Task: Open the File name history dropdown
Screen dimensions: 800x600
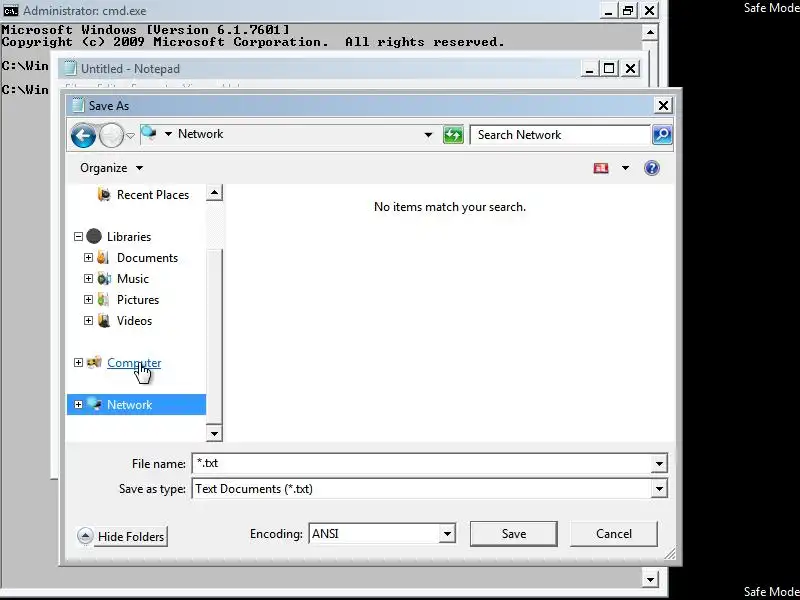Action: click(x=659, y=463)
